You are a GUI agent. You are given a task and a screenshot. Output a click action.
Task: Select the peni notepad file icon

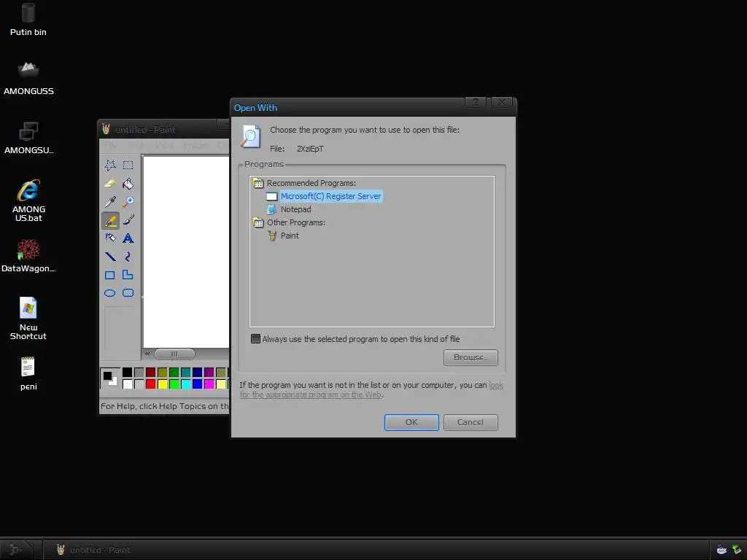coord(28,374)
